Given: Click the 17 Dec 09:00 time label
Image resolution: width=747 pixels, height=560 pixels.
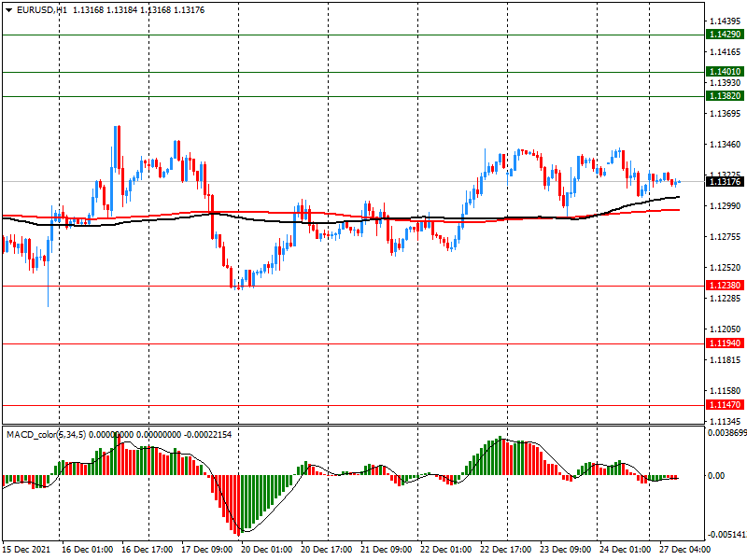Looking at the screenshot, I should pyautogui.click(x=206, y=550).
